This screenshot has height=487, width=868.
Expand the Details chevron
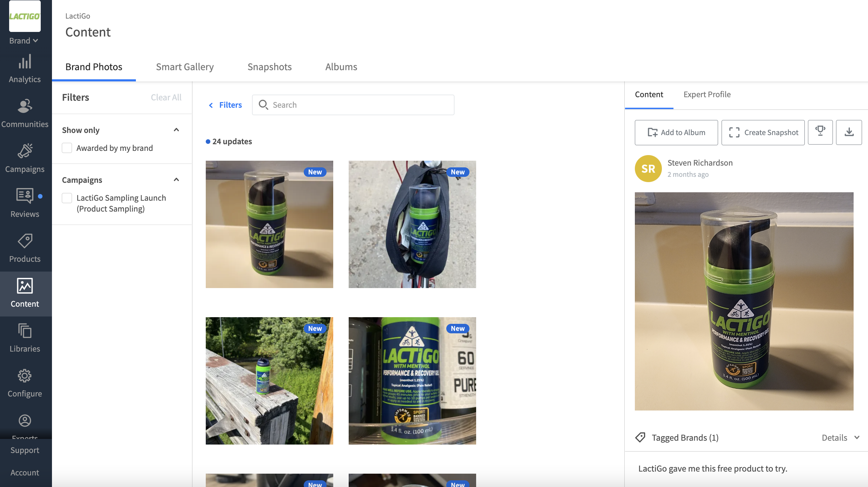pos(857,438)
